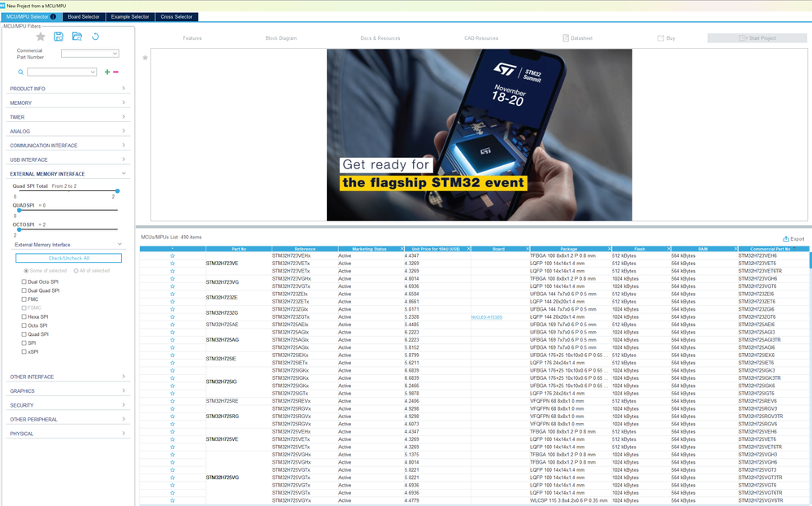The height and width of the screenshot is (506, 812).
Task: Check the FMC checkbox
Action: 24,299
